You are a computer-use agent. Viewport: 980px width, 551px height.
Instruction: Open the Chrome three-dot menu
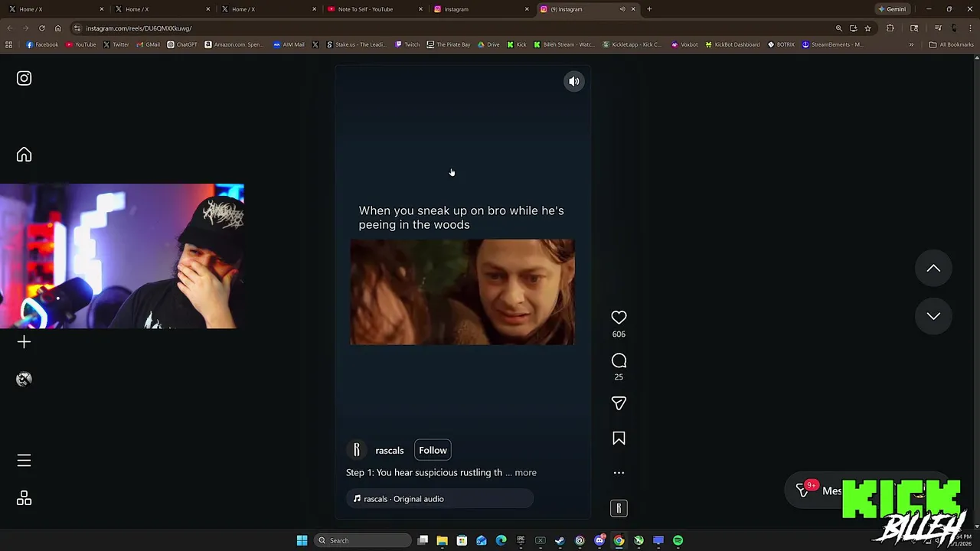(x=969, y=28)
